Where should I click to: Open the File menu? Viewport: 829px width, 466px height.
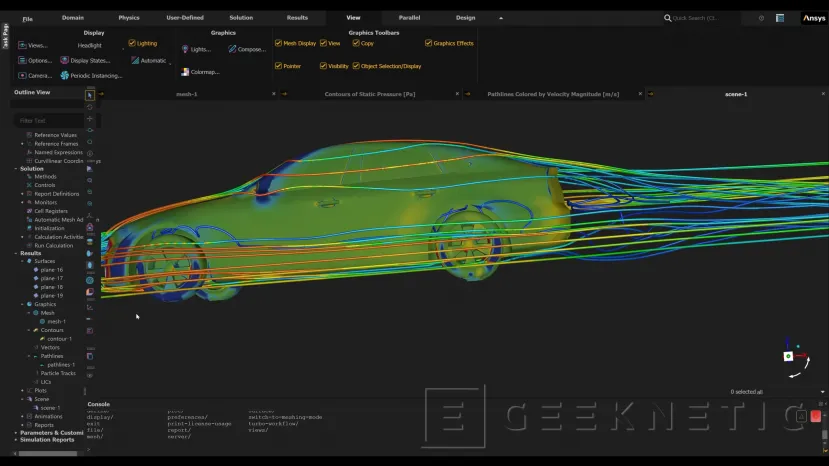27,19
